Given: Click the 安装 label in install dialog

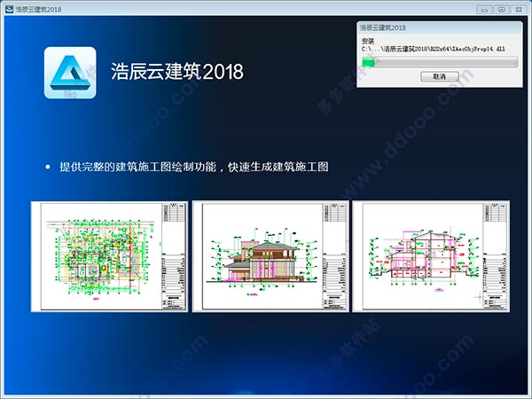Looking at the screenshot, I should coord(368,42).
